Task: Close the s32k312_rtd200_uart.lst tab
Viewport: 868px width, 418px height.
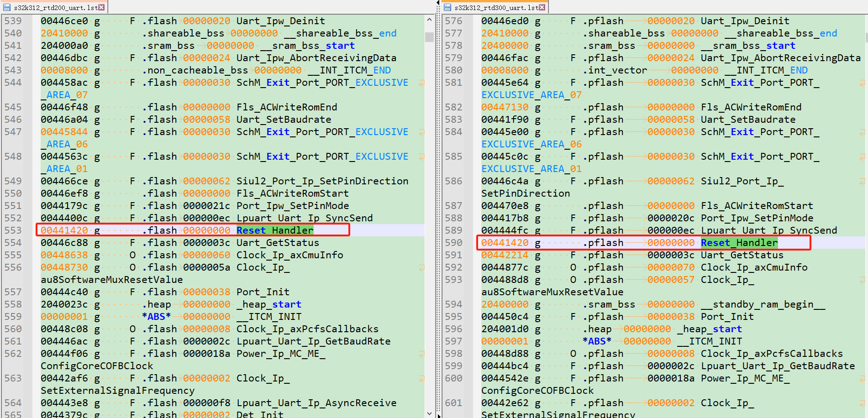Action: (101, 7)
